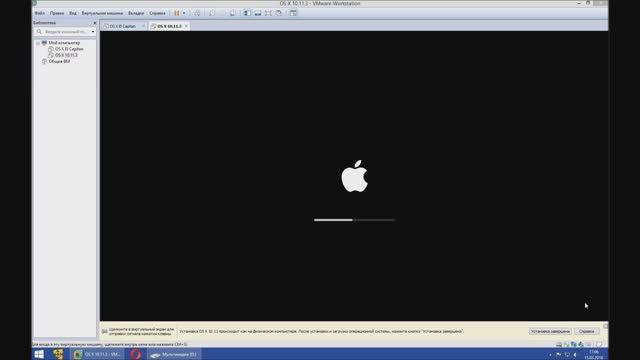
Task: Click the Action Center flag tray icon
Action: click(558, 355)
